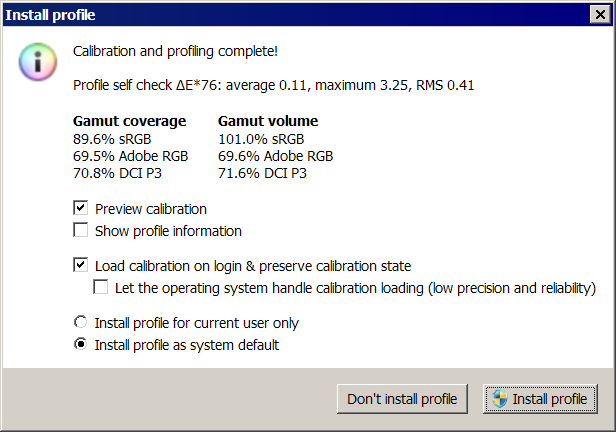Close the Install profile dialog
Image resolution: width=616 pixels, height=432 pixels.
click(598, 15)
